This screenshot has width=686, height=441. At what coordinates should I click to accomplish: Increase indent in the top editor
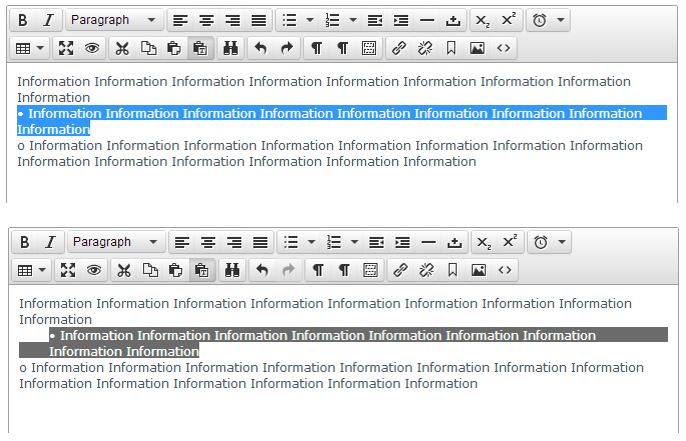click(x=401, y=20)
